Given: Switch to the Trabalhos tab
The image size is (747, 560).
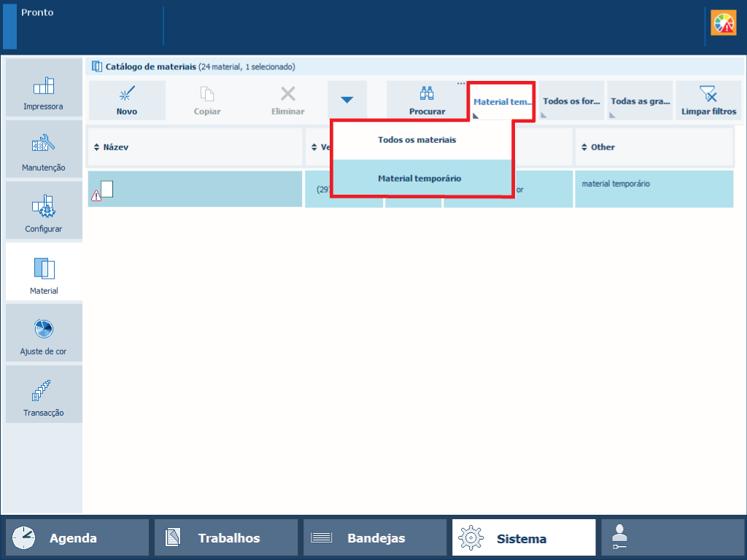Looking at the screenshot, I should point(226,539).
